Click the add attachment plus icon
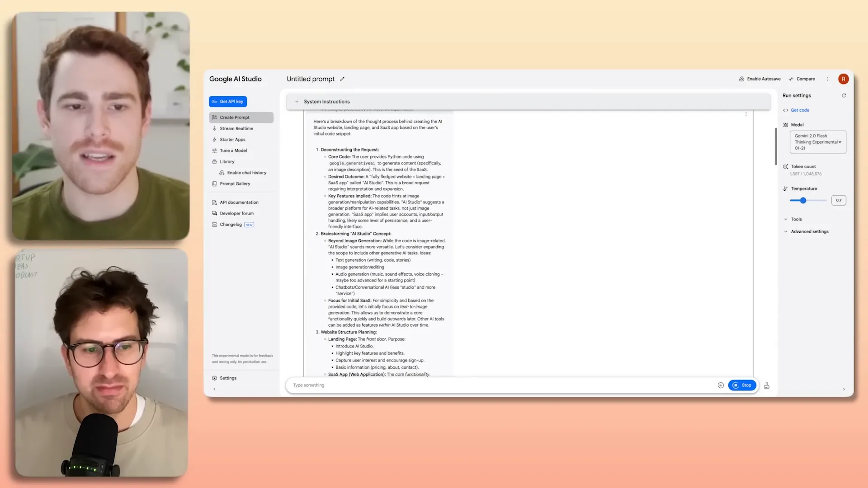Viewport: 868px width, 488px height. click(x=721, y=385)
